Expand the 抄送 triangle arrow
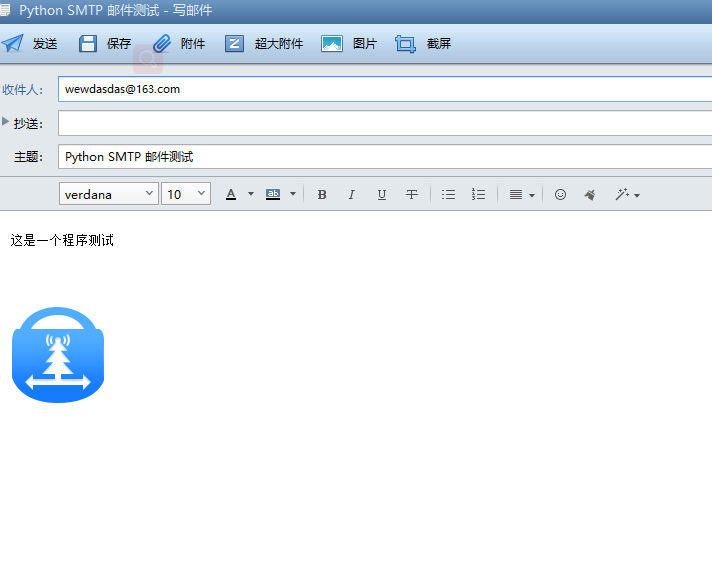The height and width of the screenshot is (564, 712). tap(5, 122)
